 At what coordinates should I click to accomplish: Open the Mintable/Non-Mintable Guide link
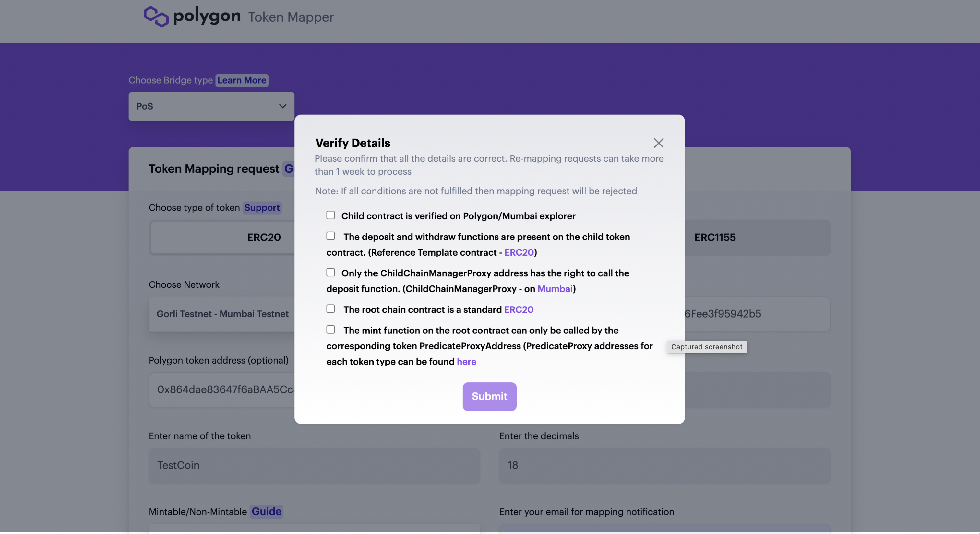coord(266,512)
